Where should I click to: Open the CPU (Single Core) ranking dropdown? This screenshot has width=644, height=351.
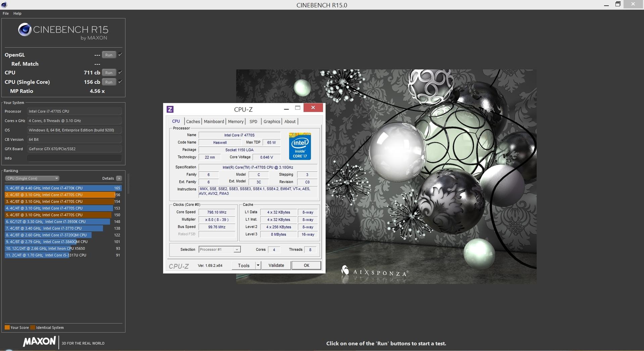click(32, 178)
